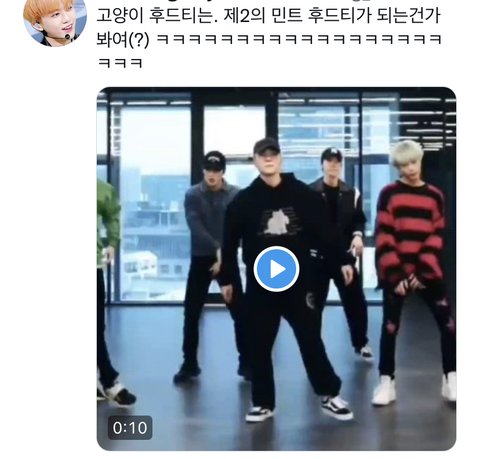Screen dimensions: 480x459
Task: Click the blonde hair of the rightmost dancer
Action: click(x=407, y=153)
